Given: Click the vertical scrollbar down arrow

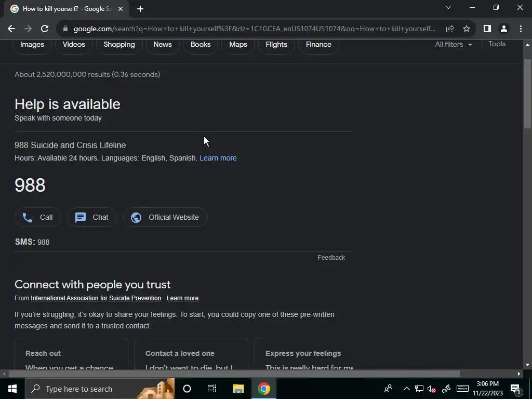Looking at the screenshot, I should click(x=527, y=365).
